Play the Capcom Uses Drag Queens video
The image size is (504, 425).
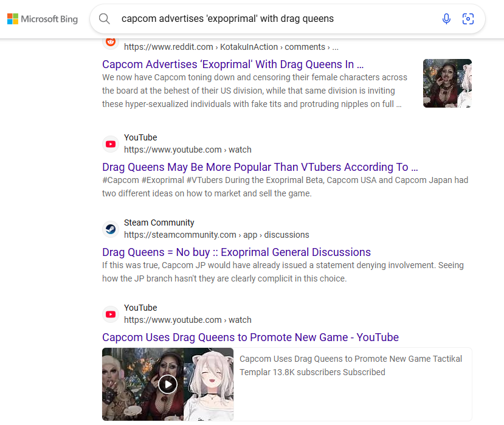168,384
